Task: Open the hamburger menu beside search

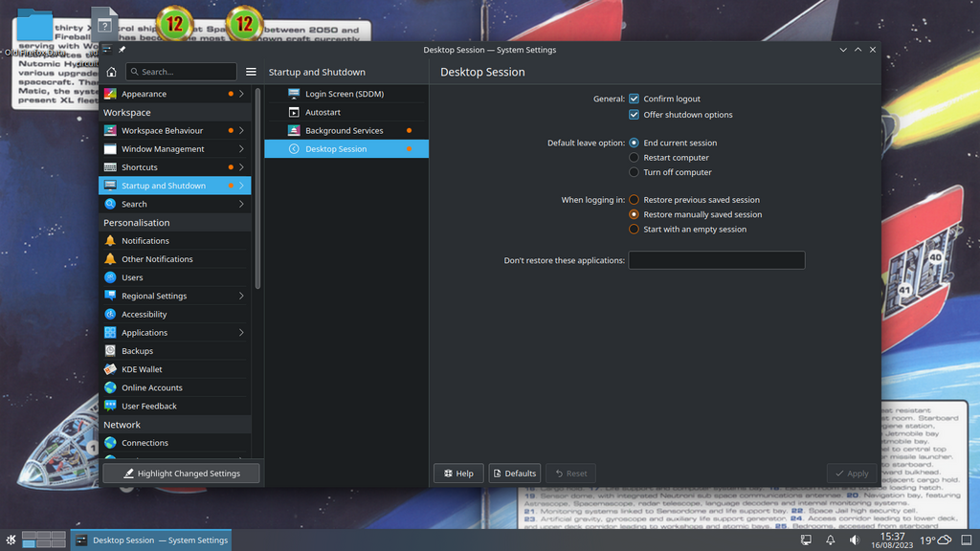Action: coord(251,72)
